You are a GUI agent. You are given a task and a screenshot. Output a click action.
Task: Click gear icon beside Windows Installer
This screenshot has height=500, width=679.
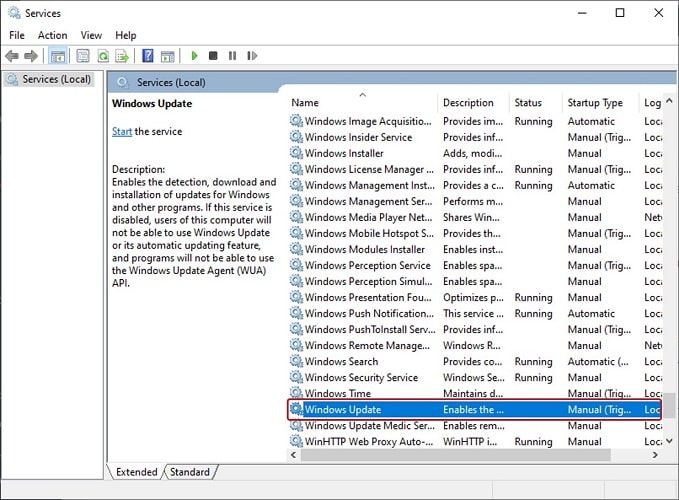click(x=296, y=153)
